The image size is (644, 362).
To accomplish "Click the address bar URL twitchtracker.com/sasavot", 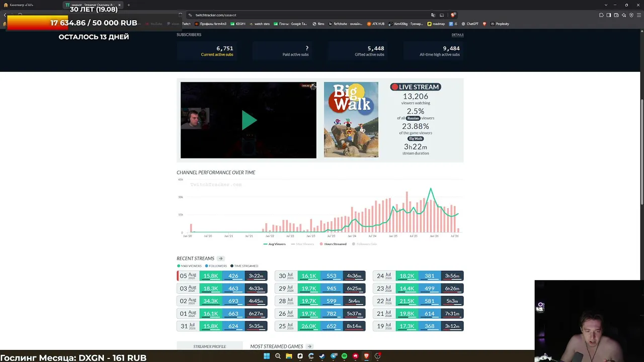I will coord(216,15).
